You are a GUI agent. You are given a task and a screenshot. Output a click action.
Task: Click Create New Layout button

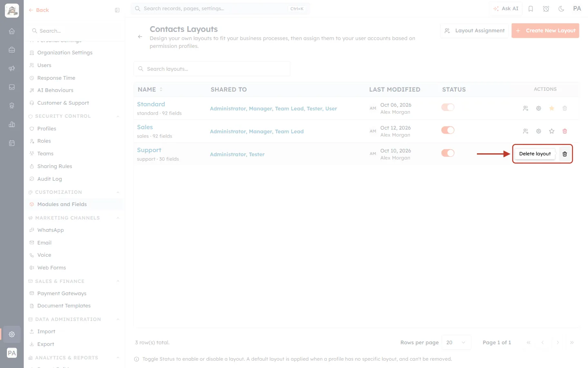pyautogui.click(x=545, y=31)
